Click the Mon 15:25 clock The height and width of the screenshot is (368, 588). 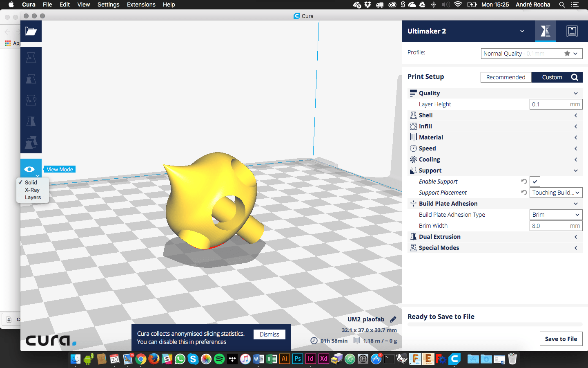click(495, 4)
